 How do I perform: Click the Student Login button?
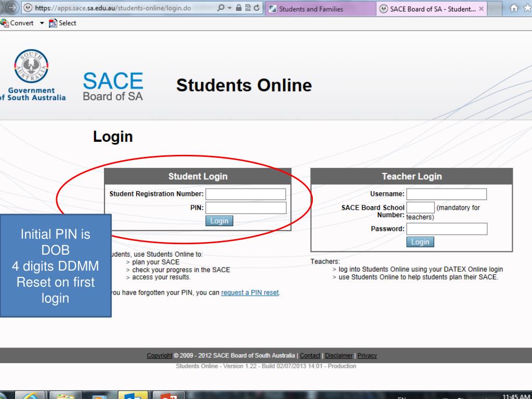coord(219,221)
